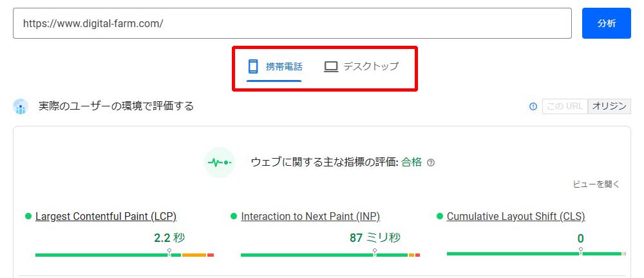The width and height of the screenshot is (644, 278).
Task: Open the Cumulative Layout Shift (CLS) link
Action: pos(516,216)
